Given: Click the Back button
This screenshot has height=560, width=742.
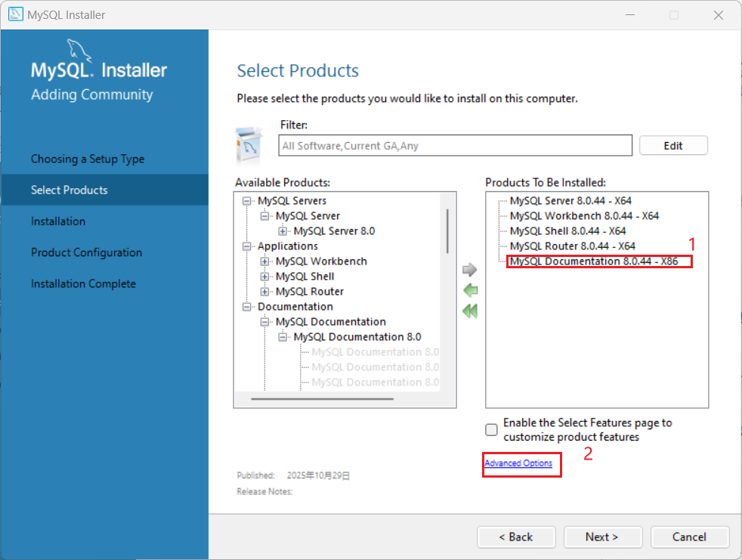Looking at the screenshot, I should pos(516,537).
